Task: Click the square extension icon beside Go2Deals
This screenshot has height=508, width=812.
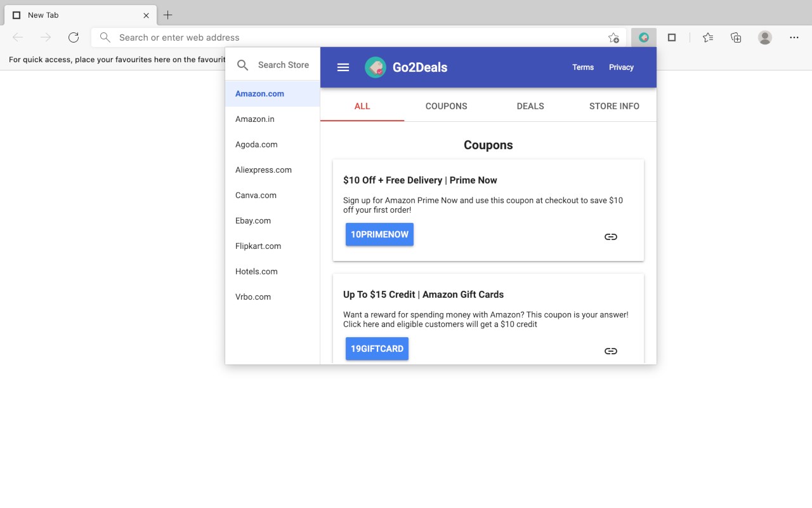Action: click(x=672, y=37)
